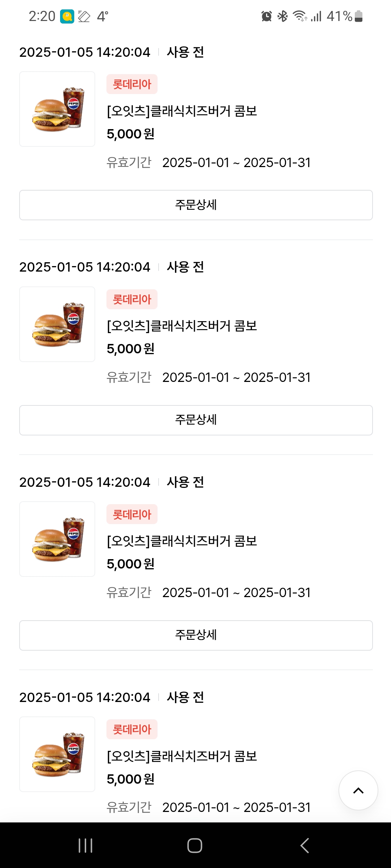Tap the first cheeseburger combo thumbnail
Image resolution: width=391 pixels, height=868 pixels.
point(57,109)
